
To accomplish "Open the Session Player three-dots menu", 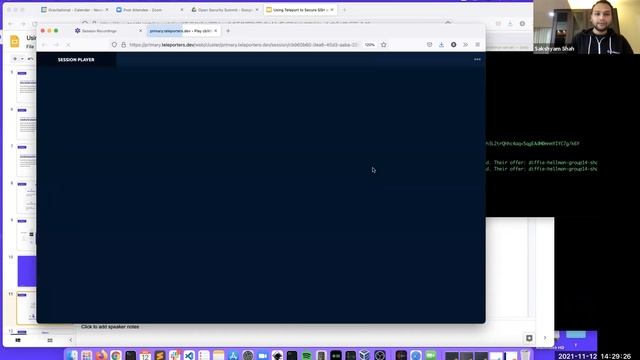I will tap(477, 60).
